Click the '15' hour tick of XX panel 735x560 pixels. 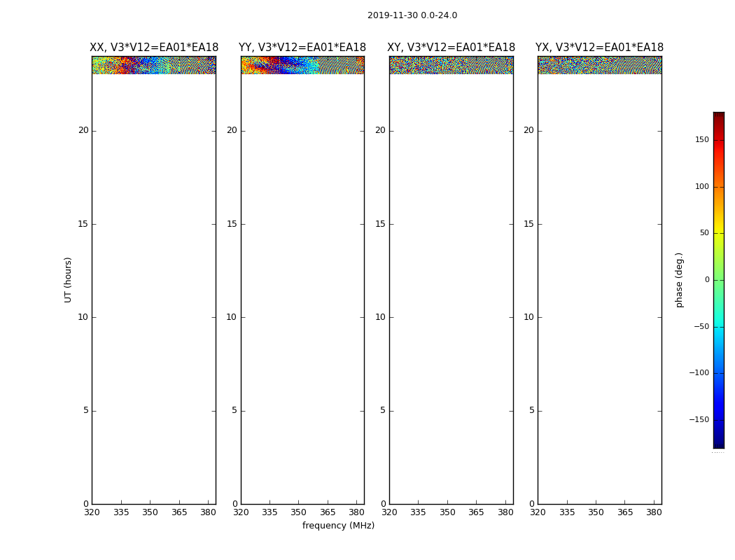click(83, 224)
